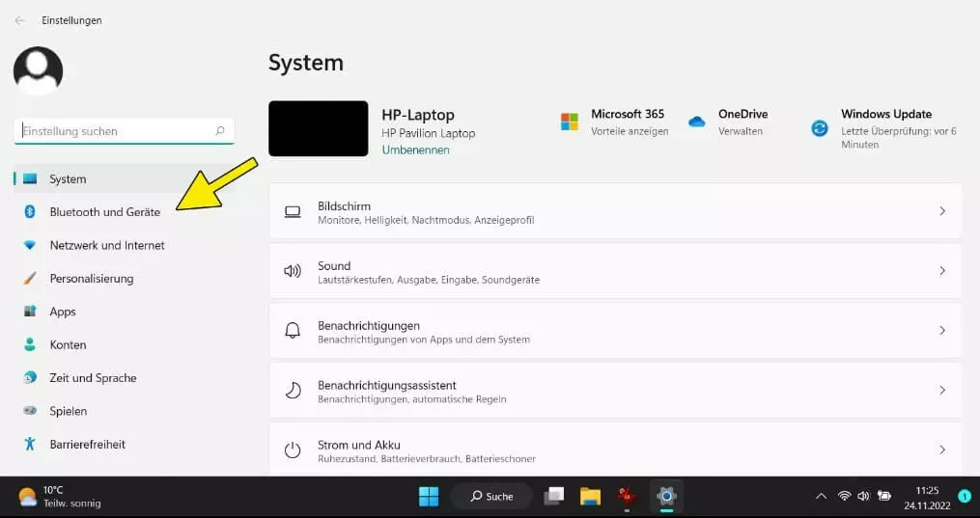
Task: Click the Sound speaker icon
Action: pos(293,271)
